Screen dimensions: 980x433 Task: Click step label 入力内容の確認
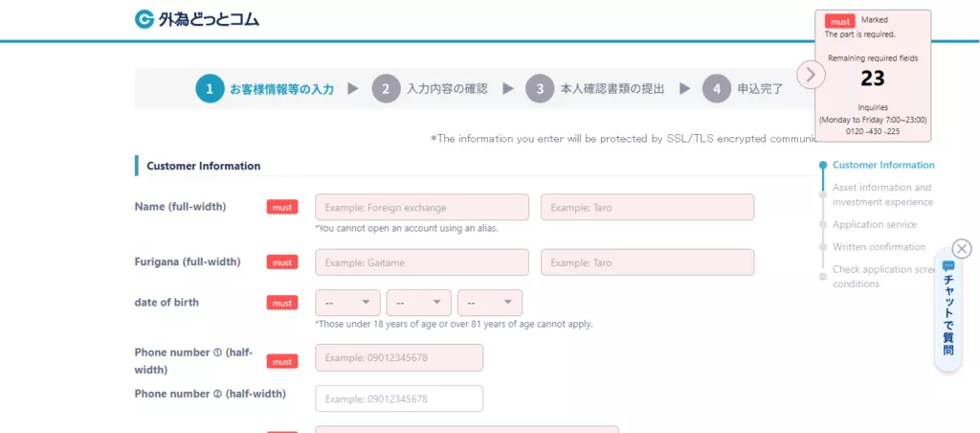(x=447, y=89)
